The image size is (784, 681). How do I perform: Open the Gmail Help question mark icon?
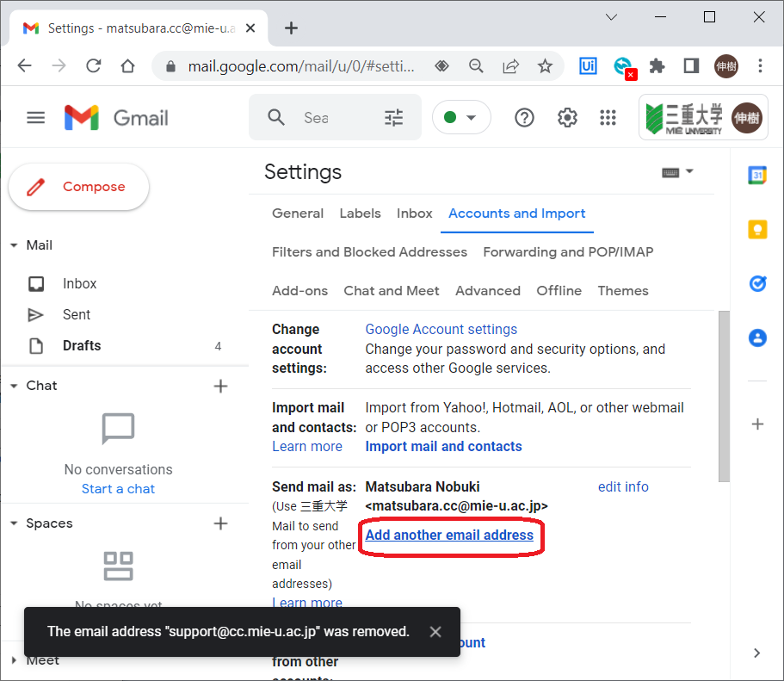click(x=524, y=118)
